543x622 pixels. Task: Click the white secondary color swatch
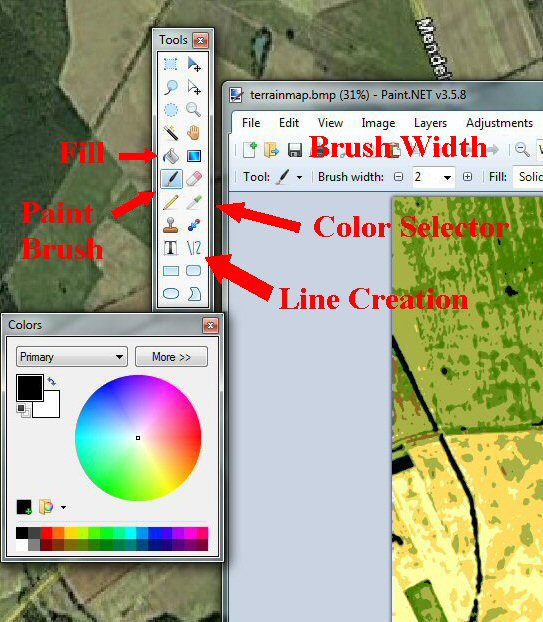50,408
